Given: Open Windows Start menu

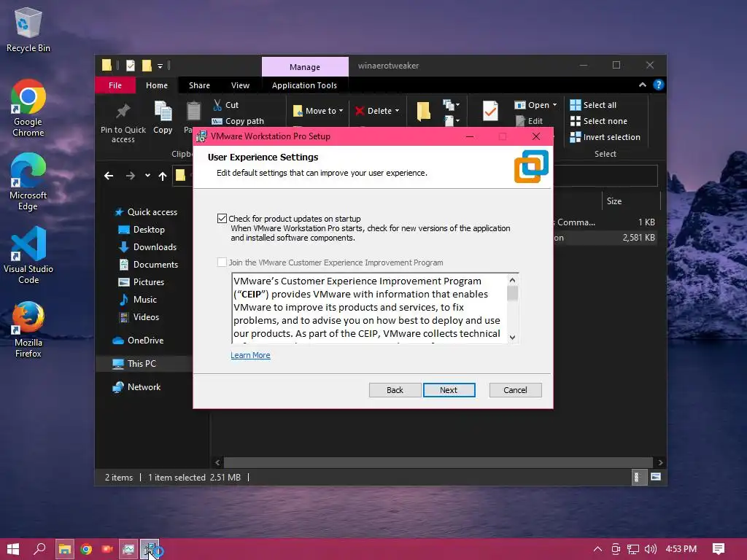Looking at the screenshot, I should point(13,549).
